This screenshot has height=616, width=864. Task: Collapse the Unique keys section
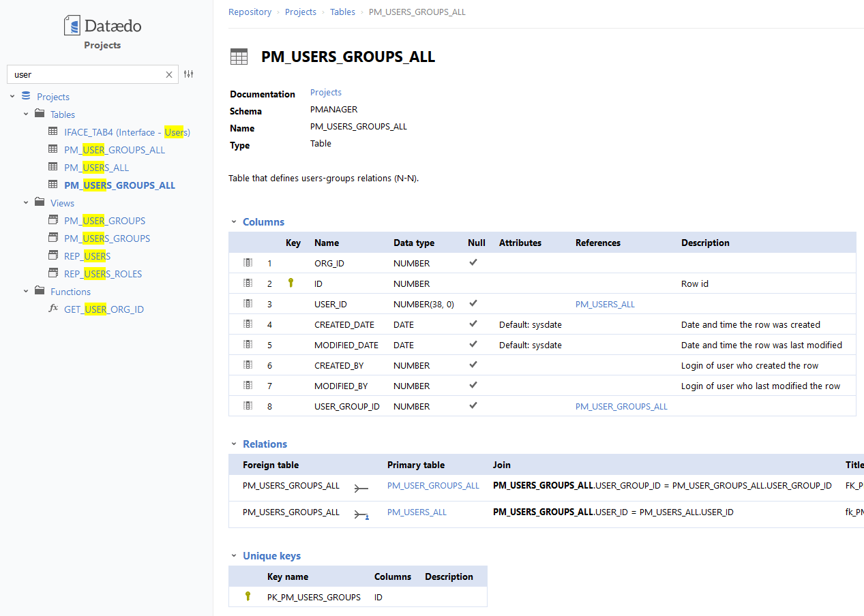point(234,555)
